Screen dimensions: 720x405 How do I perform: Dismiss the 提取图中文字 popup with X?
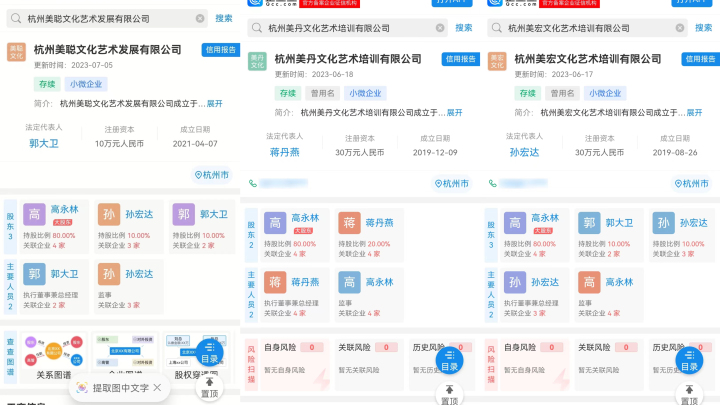tap(158, 388)
